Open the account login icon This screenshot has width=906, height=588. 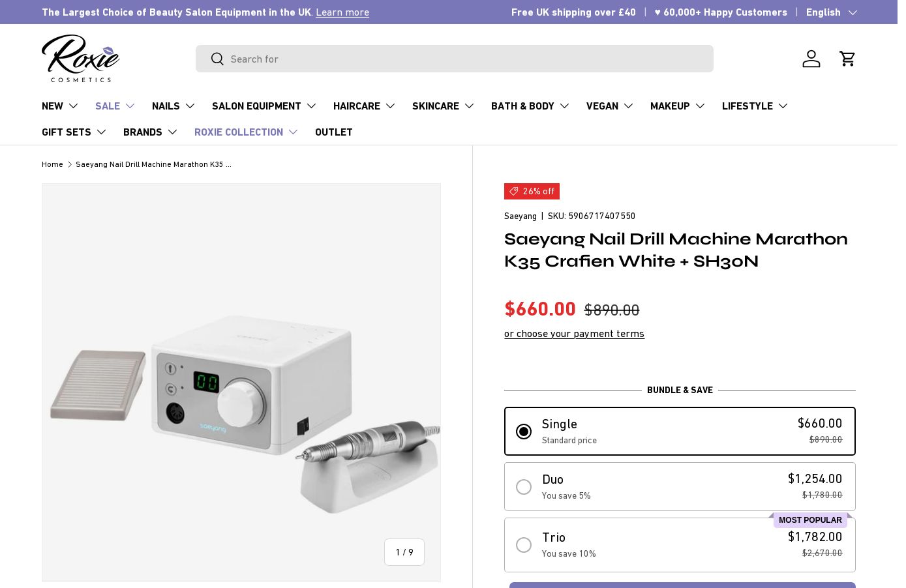point(811,59)
